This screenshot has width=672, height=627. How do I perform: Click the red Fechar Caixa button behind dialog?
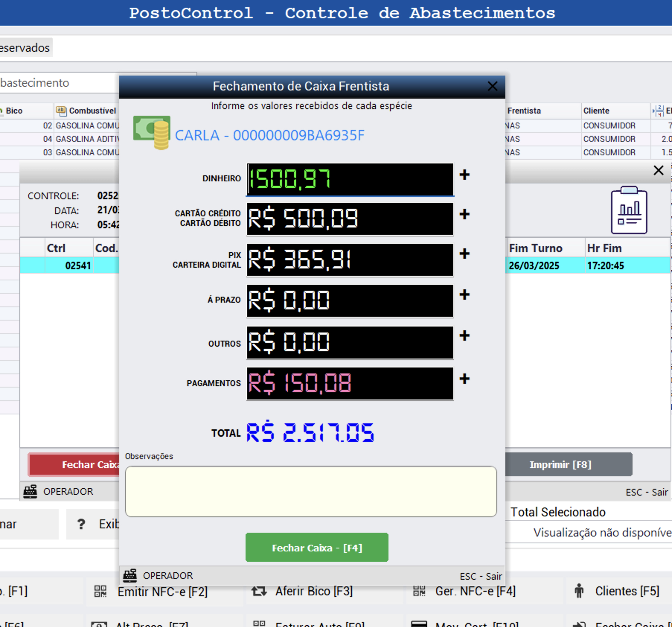point(74,465)
